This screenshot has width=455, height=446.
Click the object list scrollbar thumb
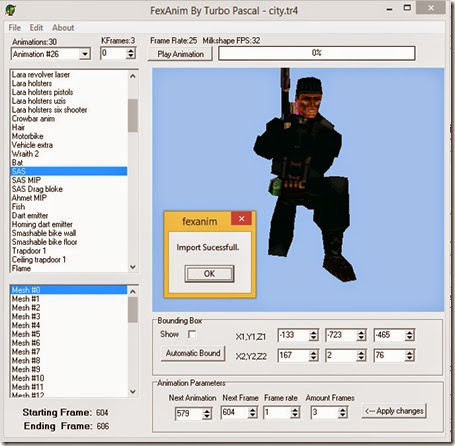coord(133,115)
